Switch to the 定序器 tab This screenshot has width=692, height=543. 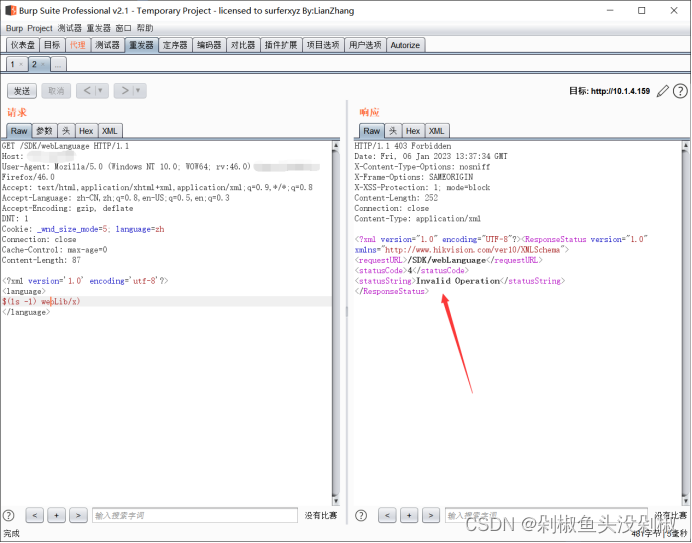coord(175,45)
